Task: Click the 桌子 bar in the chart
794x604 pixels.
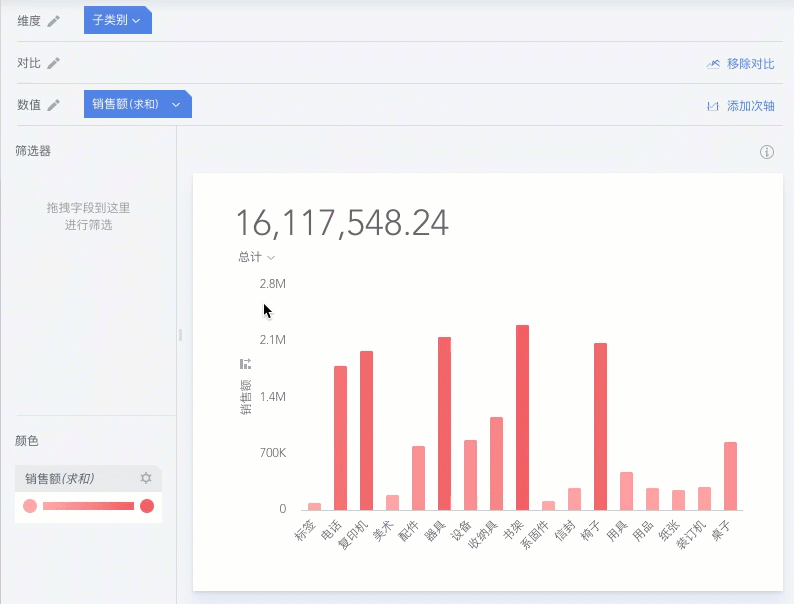Action: 730,476
